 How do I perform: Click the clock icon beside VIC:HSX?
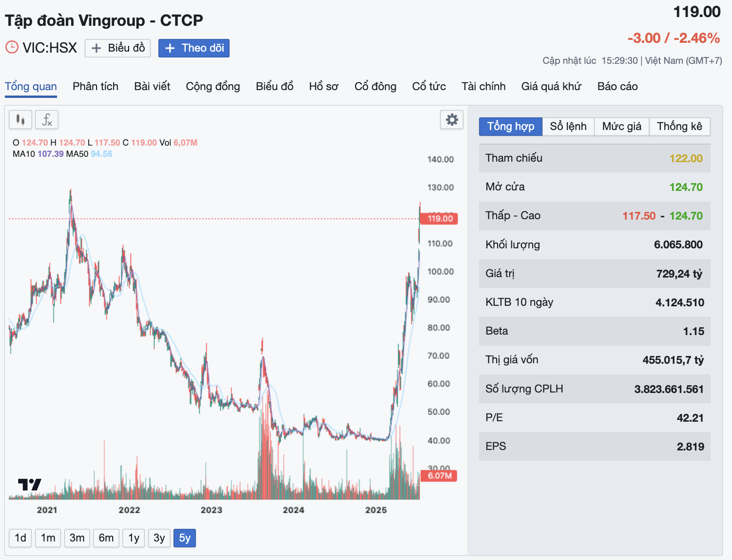tap(12, 47)
